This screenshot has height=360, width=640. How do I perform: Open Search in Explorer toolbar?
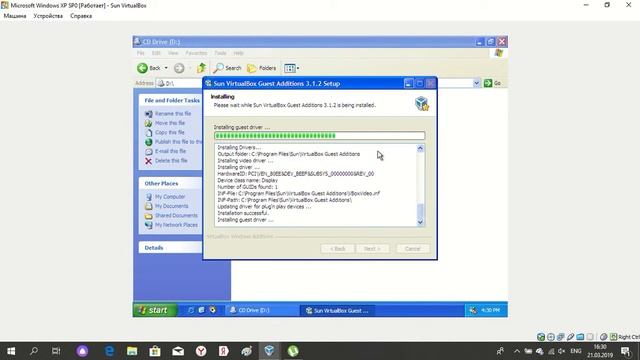point(227,68)
